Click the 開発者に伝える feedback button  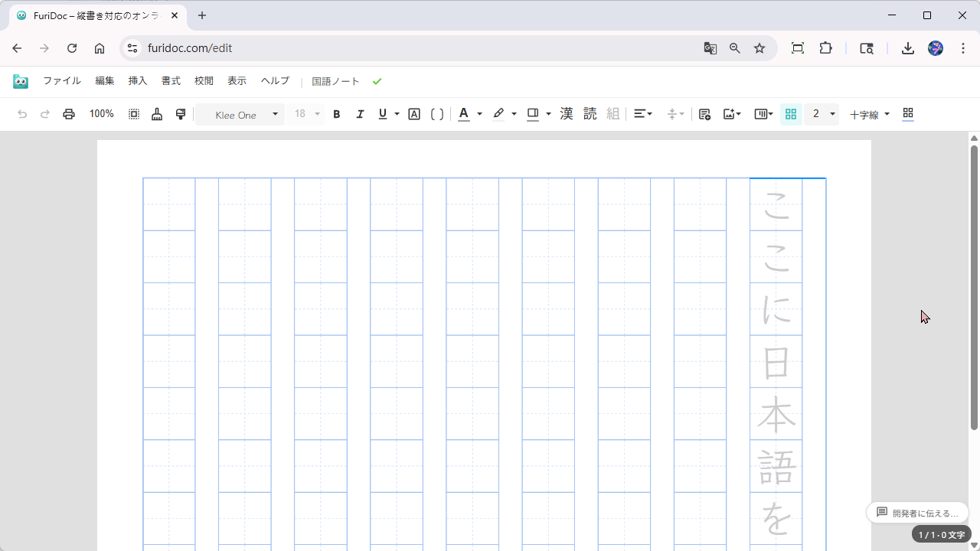[917, 513]
